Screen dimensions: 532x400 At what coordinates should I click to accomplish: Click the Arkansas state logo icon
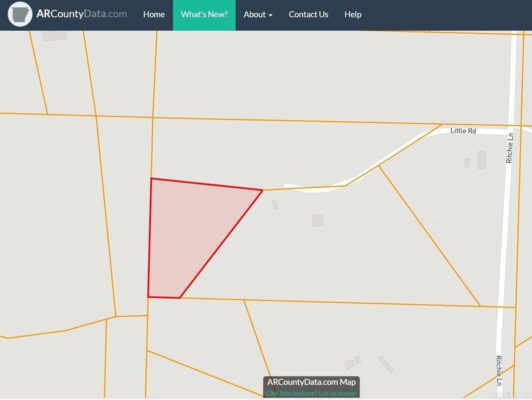coord(20,15)
